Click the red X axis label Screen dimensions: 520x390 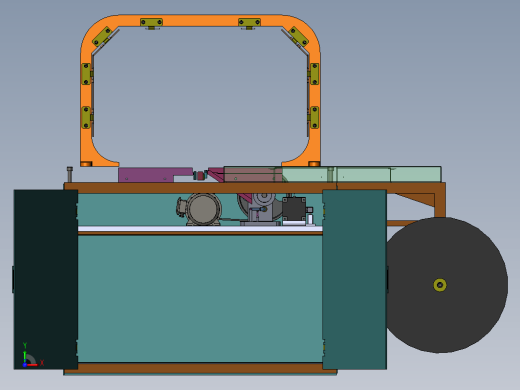(42, 363)
